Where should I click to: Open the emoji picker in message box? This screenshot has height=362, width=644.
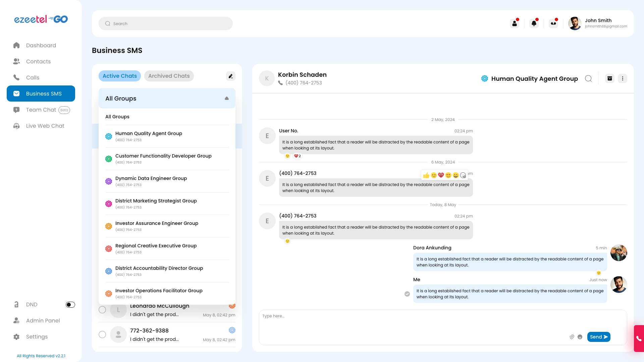pyautogui.click(x=580, y=337)
